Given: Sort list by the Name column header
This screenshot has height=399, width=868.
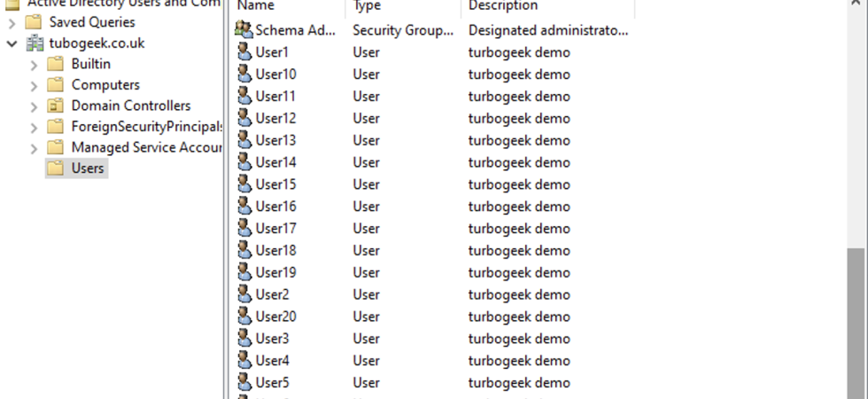Looking at the screenshot, I should pyautogui.click(x=290, y=6).
